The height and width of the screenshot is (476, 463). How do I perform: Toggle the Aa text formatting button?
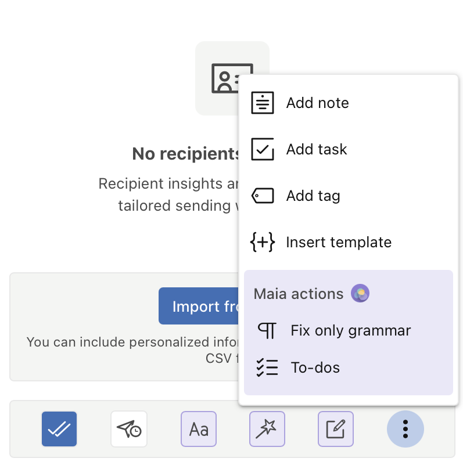click(x=199, y=428)
